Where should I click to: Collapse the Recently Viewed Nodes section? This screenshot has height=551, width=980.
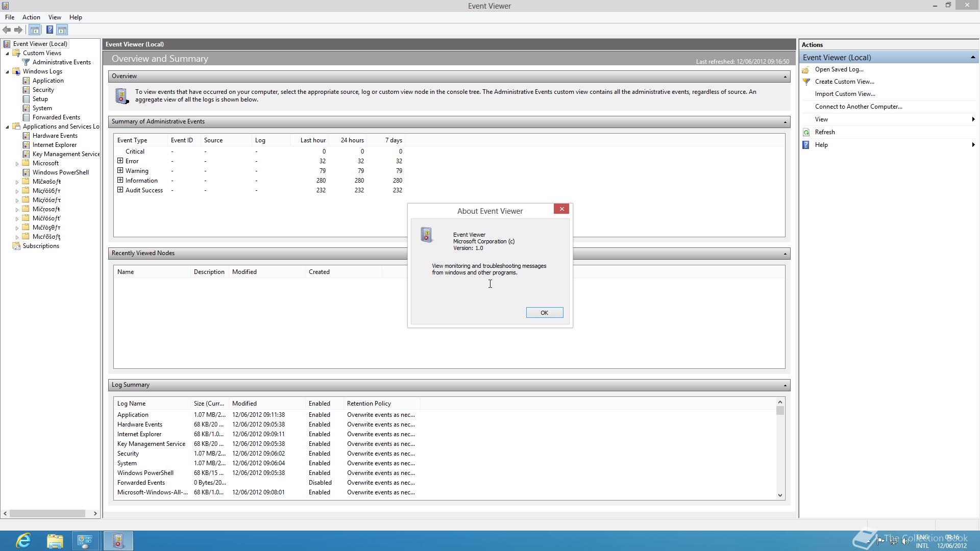pyautogui.click(x=785, y=254)
